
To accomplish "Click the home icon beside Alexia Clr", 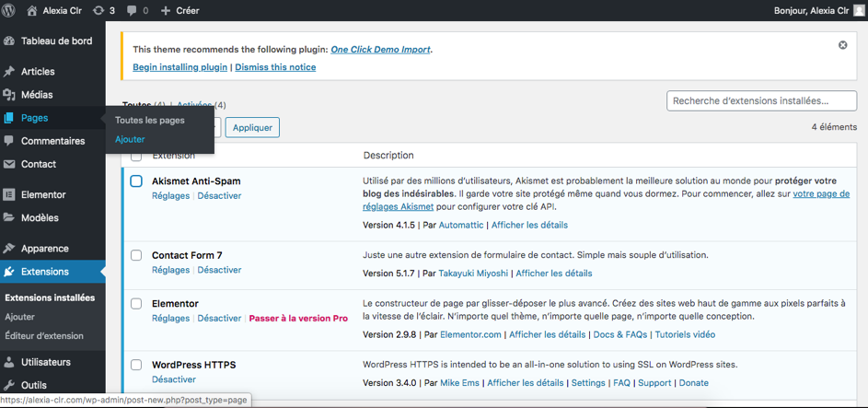I will pos(32,10).
